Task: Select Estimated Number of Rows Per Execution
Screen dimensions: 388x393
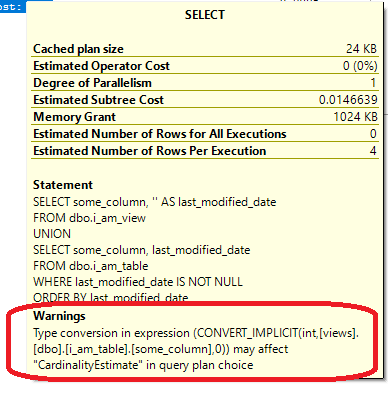Action: point(205,151)
